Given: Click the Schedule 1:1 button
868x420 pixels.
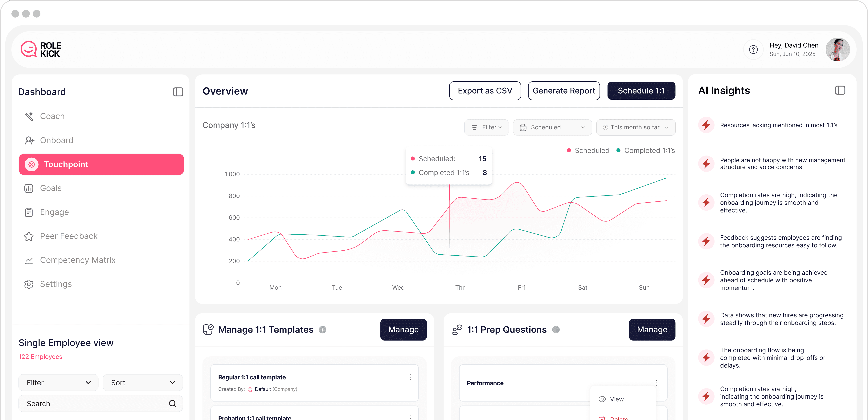Looking at the screenshot, I should 641,91.
